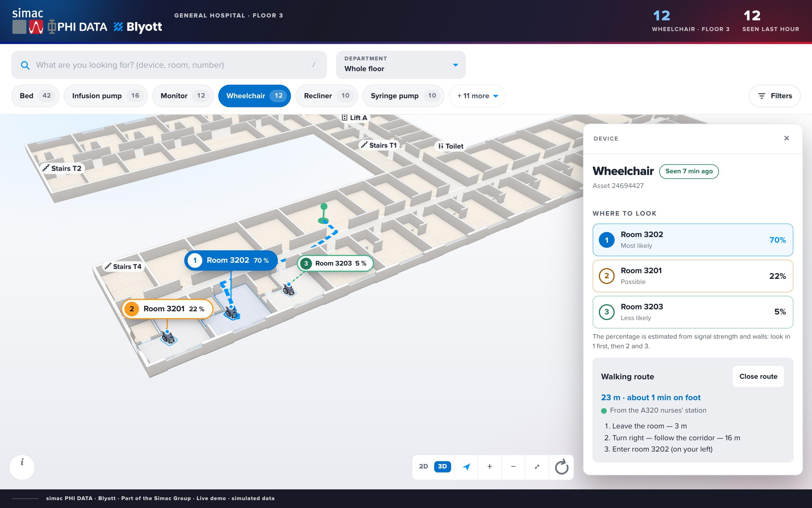Click route step 'Turn right — follow the corridor'
This screenshot has height=508, width=812.
pos(672,438)
